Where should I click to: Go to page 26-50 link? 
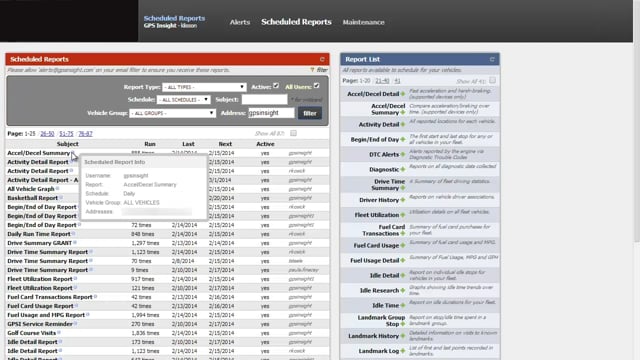click(x=47, y=133)
